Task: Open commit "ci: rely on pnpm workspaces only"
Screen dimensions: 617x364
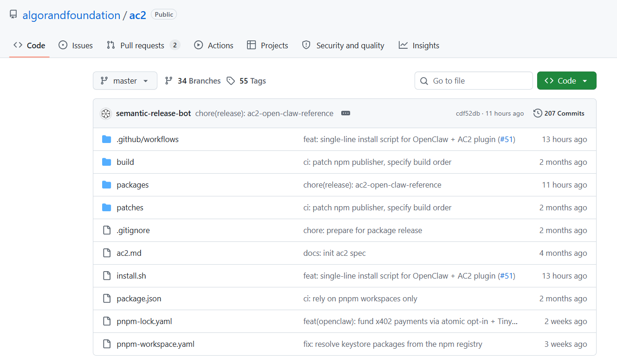Action: click(x=360, y=299)
